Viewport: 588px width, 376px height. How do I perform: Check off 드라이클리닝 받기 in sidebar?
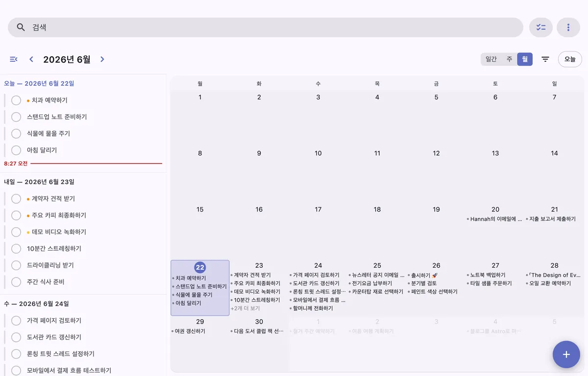click(16, 265)
